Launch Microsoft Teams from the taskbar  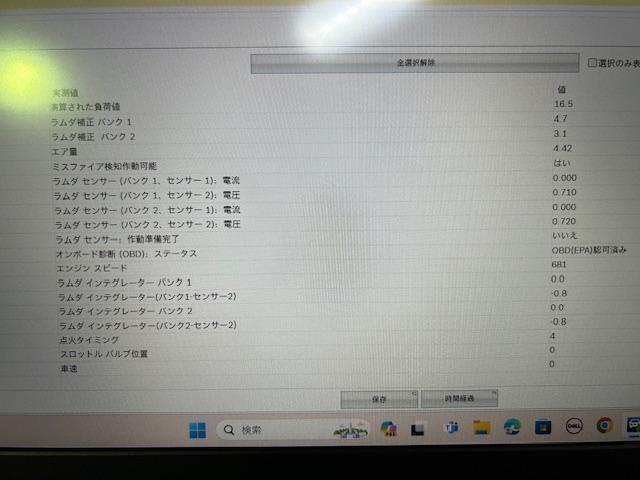(x=450, y=429)
